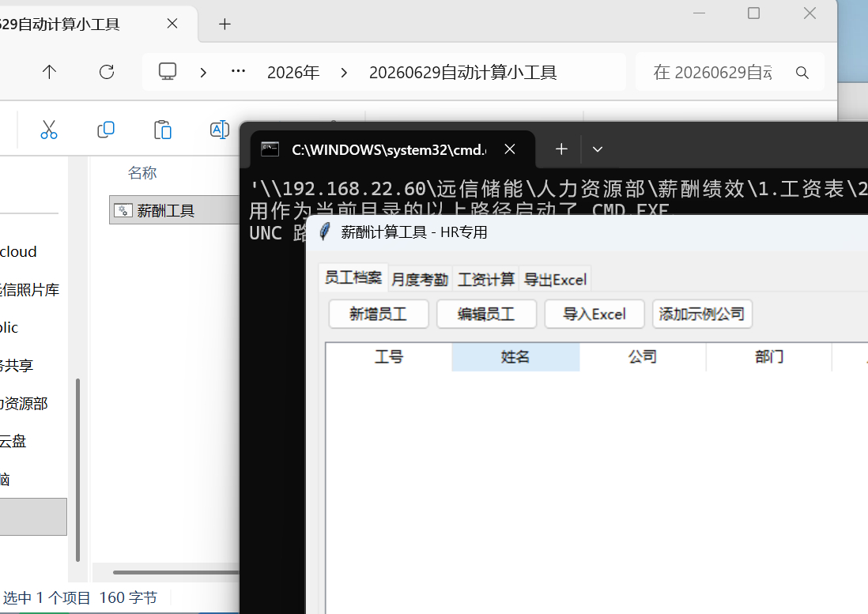868x614 pixels.
Task: Open the 2026年 breadcrumb folder
Action: click(x=293, y=73)
